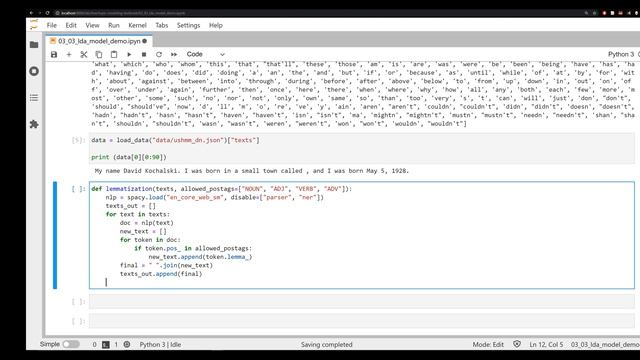Open the View menu
The width and height of the screenshot is (640, 360).
tap(92, 25)
